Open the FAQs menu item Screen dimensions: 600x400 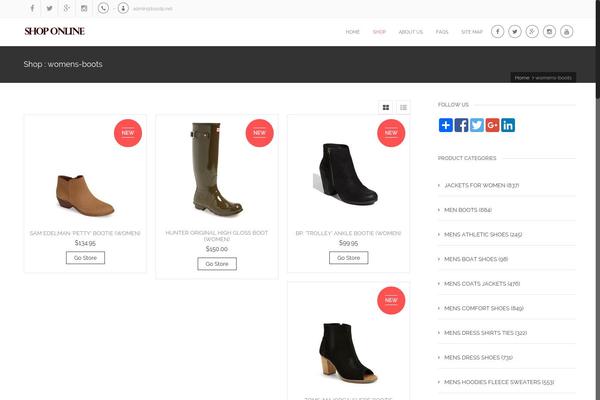442,32
